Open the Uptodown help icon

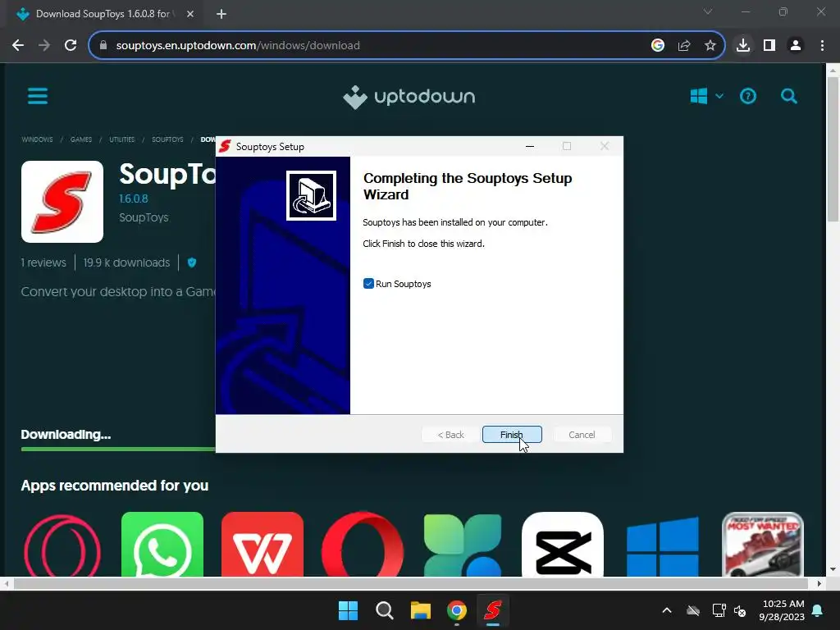(748, 97)
